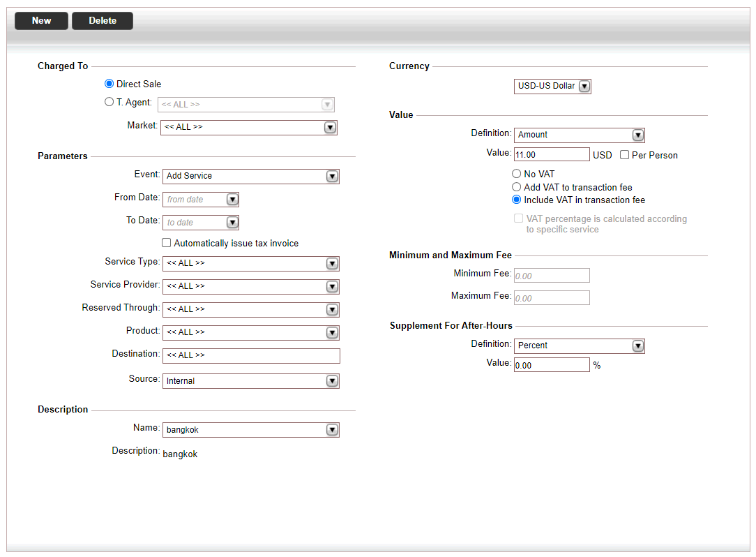
Task: Check the Per Person checkbox
Action: click(x=624, y=155)
